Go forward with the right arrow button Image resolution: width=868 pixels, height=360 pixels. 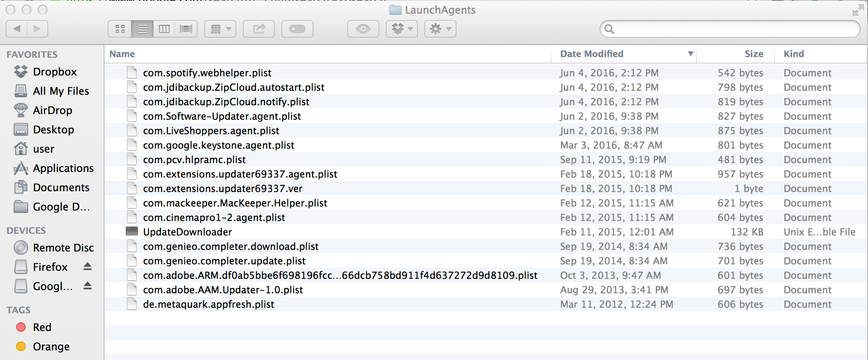pos(37,29)
